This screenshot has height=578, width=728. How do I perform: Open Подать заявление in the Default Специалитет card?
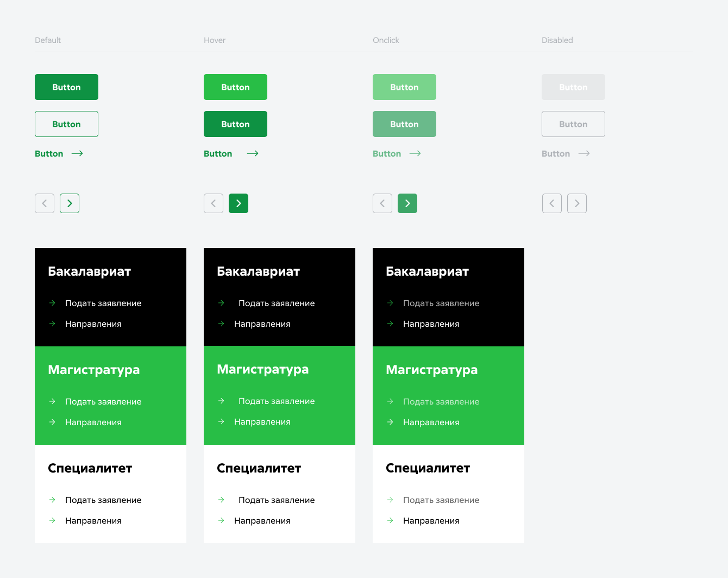pos(103,500)
